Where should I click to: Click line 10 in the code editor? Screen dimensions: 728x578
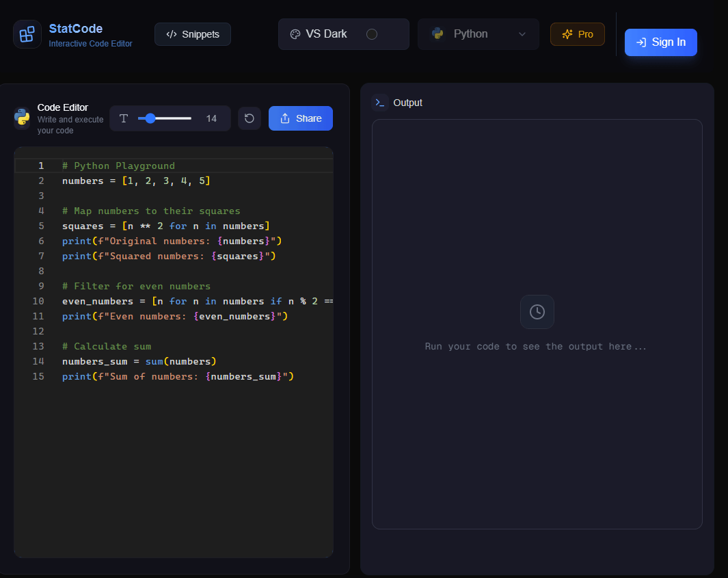[x=197, y=301]
